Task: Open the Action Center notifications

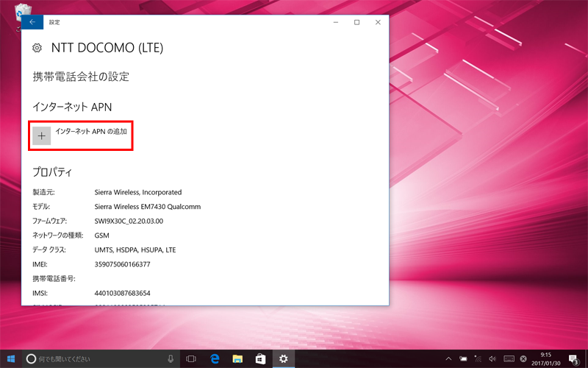Action: click(573, 359)
